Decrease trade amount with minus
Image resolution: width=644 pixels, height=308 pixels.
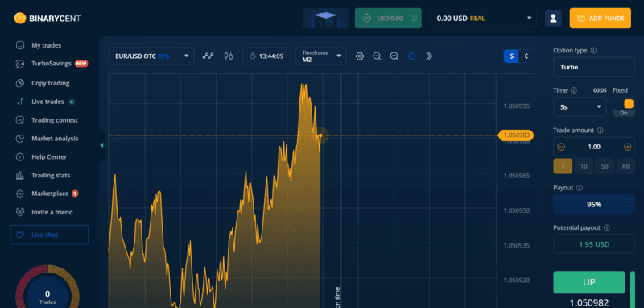561,147
